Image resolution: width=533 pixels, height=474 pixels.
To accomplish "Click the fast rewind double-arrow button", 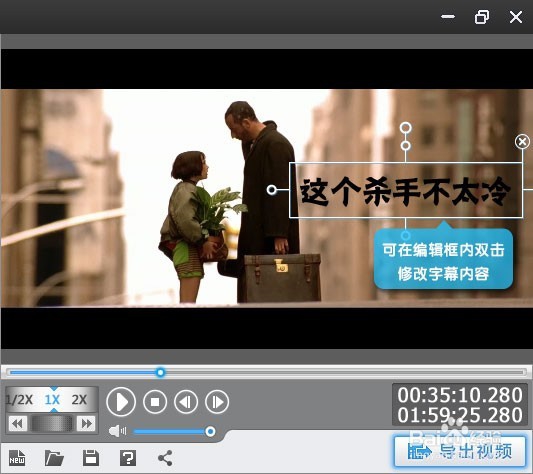I will [18, 424].
